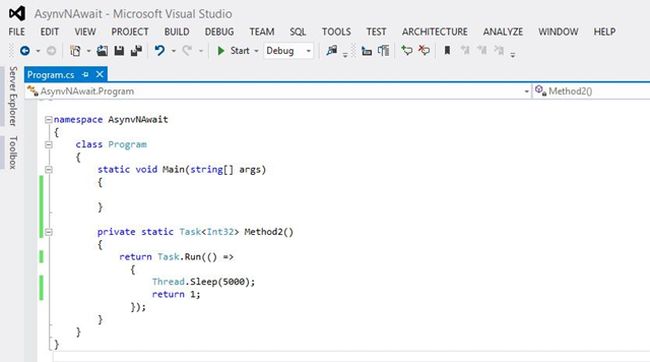Open the TEST menu
The width and height of the screenshot is (650, 362).
(376, 32)
